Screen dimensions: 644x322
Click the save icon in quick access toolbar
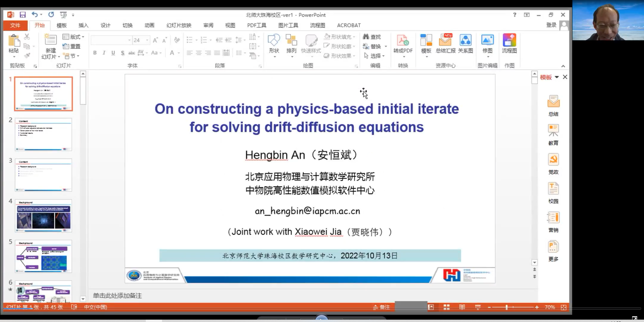coord(23,15)
